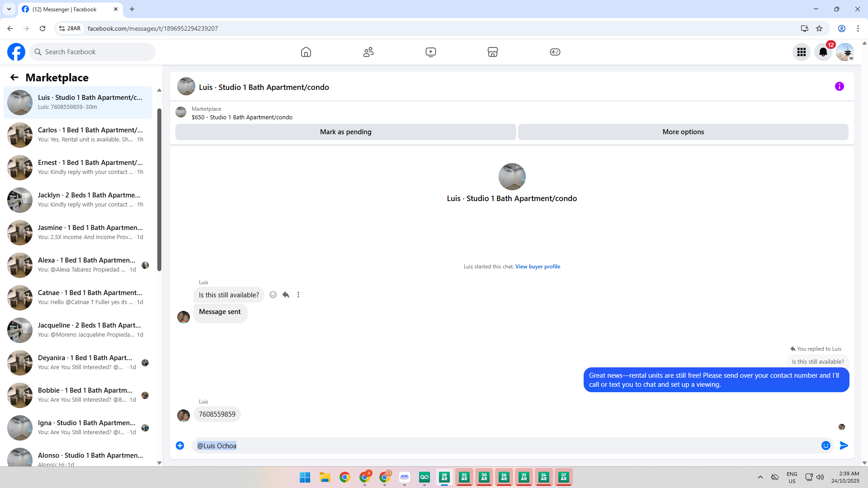Click the listing photo above the chat title
Screen dimensions: 868x488
click(512, 177)
